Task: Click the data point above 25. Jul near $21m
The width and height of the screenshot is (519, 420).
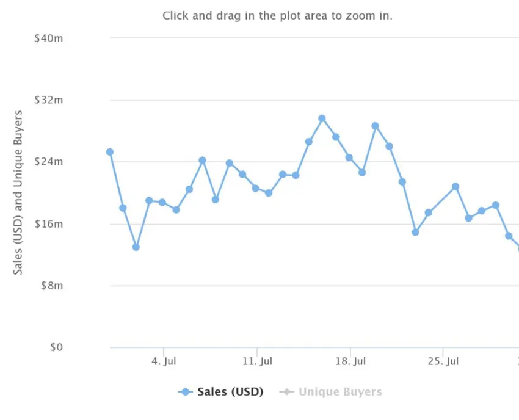Action: click(455, 187)
